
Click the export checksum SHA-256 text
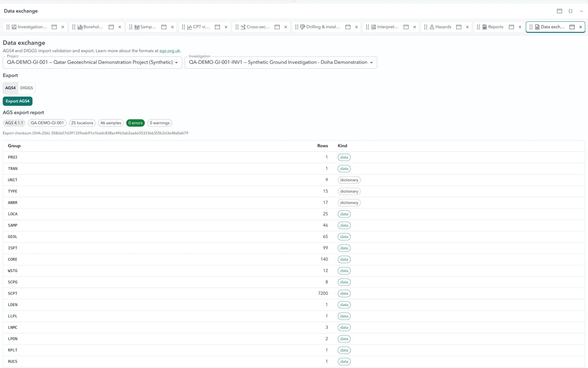96,133
